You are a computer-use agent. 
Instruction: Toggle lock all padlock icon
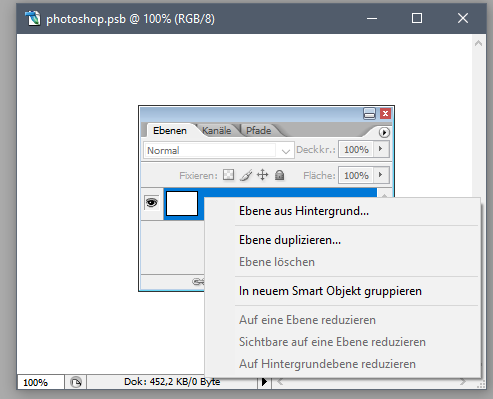280,175
